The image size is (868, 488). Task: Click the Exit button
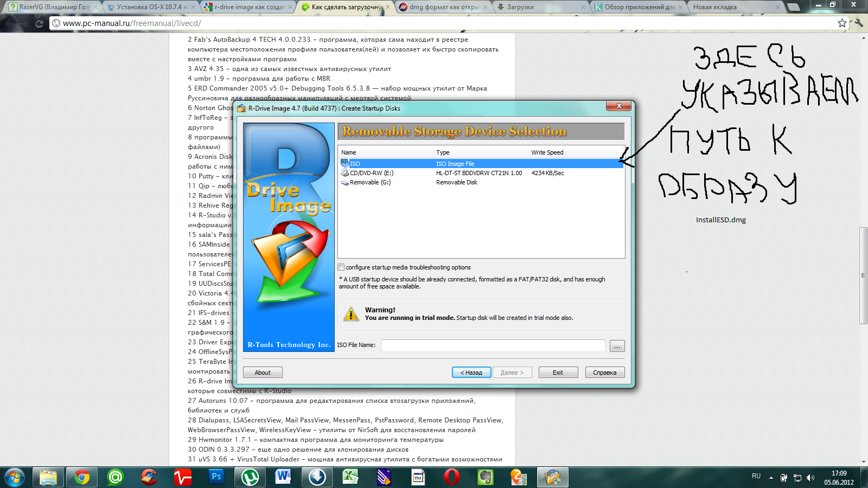pos(558,373)
